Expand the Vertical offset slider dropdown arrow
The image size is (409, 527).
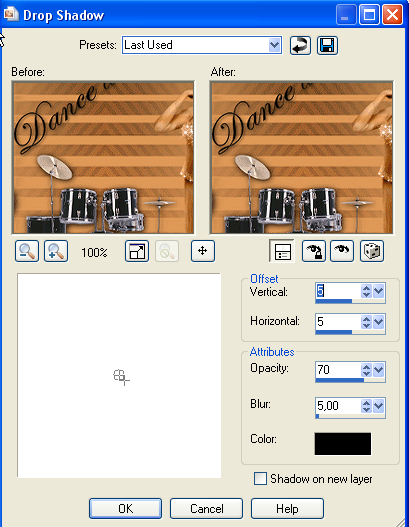(378, 291)
